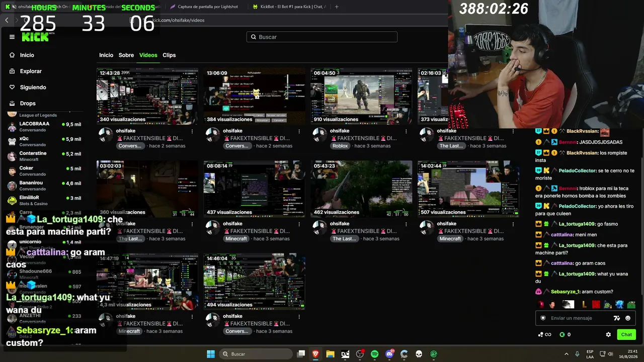Play the 437 visualizaciones video thumbnail
644x362 pixels.
[x=254, y=189]
